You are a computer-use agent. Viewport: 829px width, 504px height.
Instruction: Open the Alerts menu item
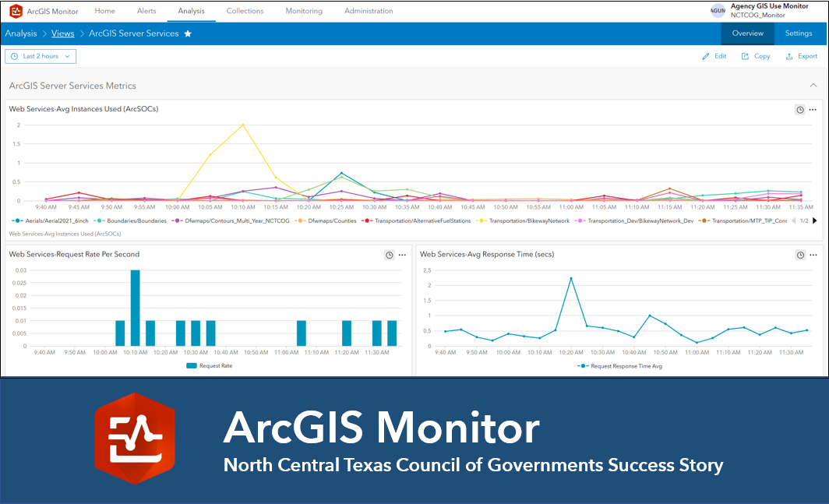(x=146, y=11)
